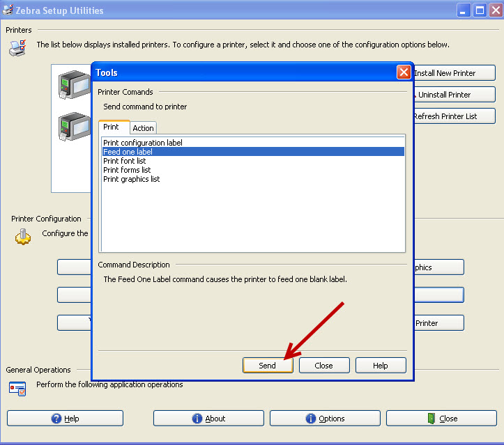Click the first Zebra printer icon
Screen dimensions: 504x445
73,85
